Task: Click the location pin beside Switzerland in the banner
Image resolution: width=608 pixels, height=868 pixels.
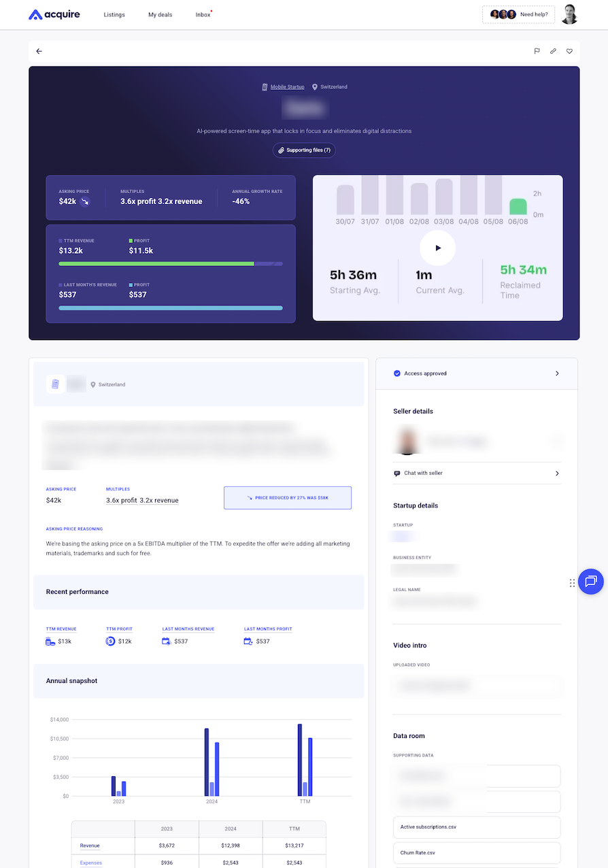Action: coord(315,87)
